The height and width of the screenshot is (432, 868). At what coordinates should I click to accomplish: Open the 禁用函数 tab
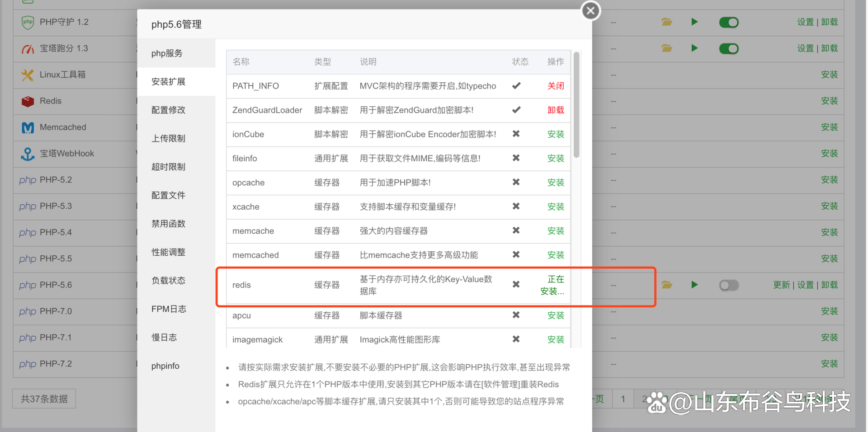tap(176, 224)
